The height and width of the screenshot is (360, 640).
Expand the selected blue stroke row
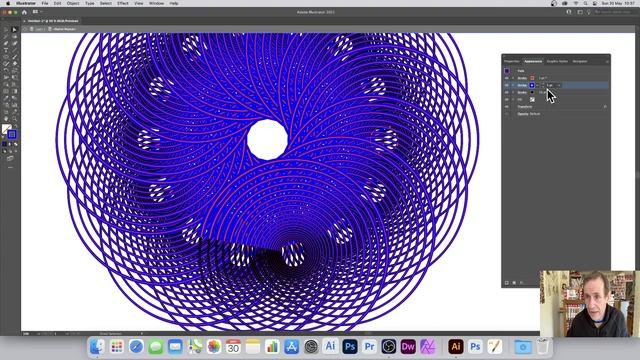coord(513,85)
